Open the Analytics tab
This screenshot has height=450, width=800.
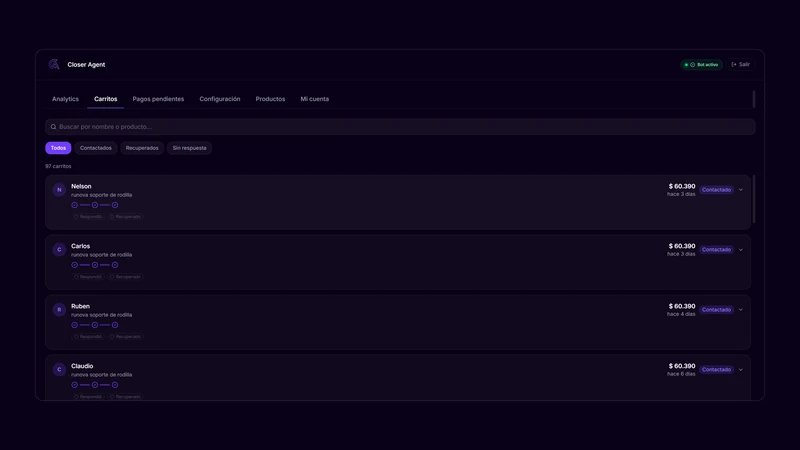coord(65,99)
